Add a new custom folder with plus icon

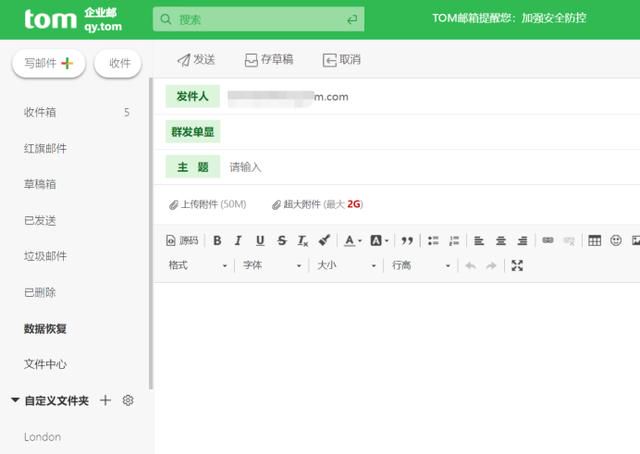[x=105, y=400]
